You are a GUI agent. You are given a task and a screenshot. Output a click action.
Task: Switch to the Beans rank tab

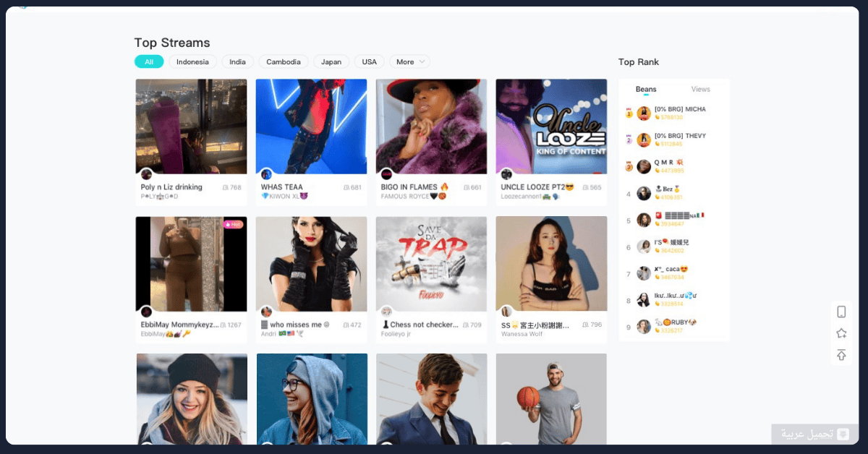point(646,90)
